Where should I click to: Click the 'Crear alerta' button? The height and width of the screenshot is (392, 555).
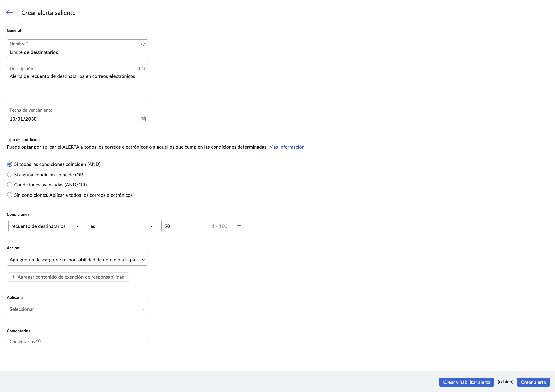(x=533, y=382)
